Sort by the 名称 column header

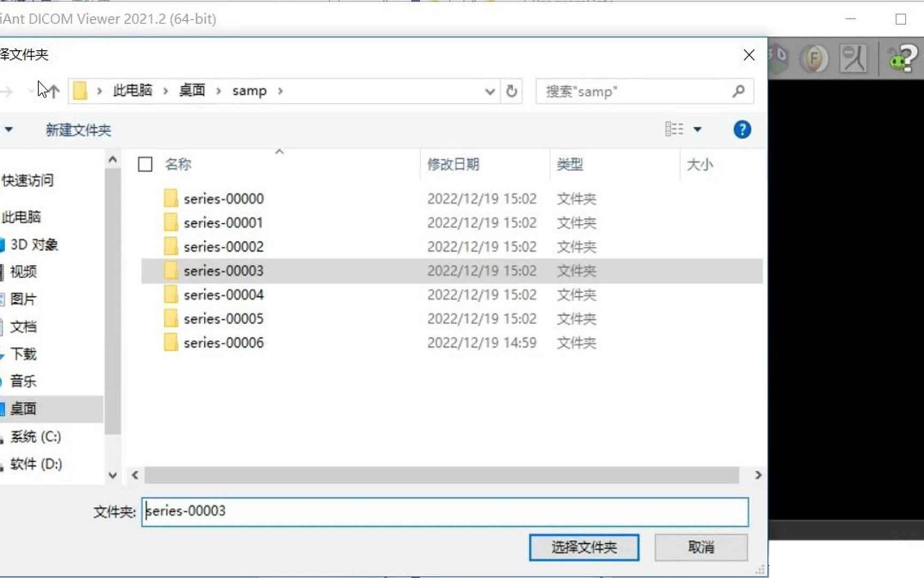(178, 164)
